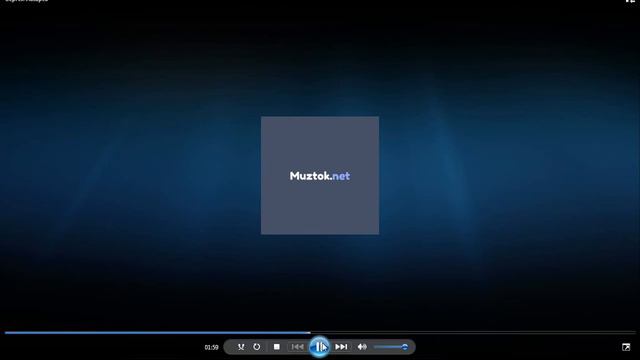Toggle shuffle mode in the player controls
The height and width of the screenshot is (360, 640).
coord(241,347)
